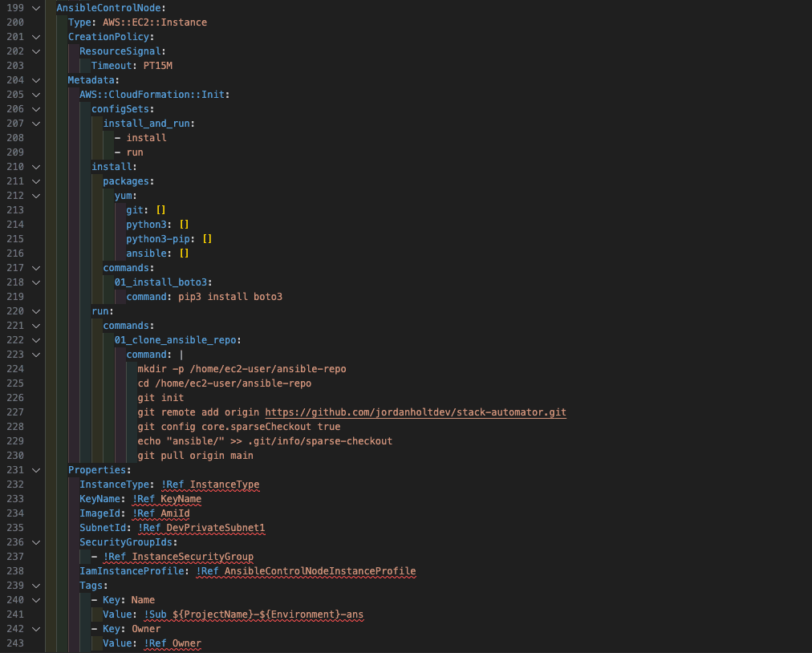Fold AWS::CloudFormation::Init on line 205
Viewport: 812px width, 653px height.
(36, 95)
